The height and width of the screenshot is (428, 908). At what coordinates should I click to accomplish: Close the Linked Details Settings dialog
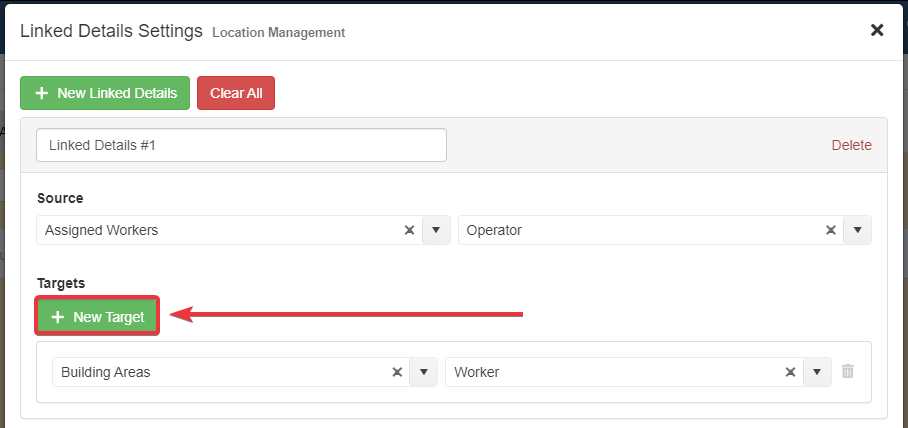tap(877, 30)
